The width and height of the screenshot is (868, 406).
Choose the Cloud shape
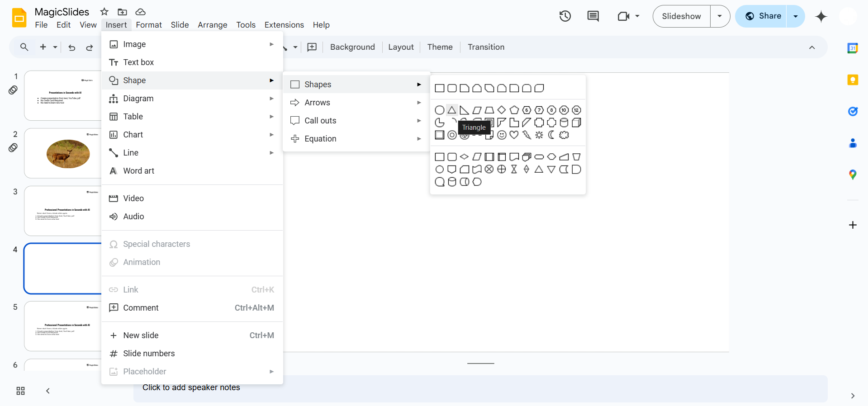point(564,135)
